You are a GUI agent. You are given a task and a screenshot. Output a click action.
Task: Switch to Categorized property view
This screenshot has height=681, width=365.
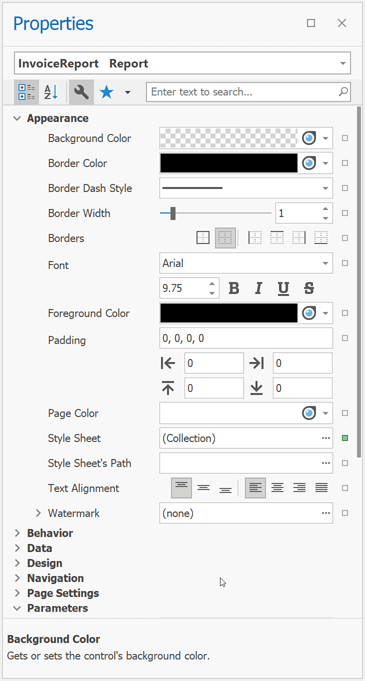(x=27, y=92)
